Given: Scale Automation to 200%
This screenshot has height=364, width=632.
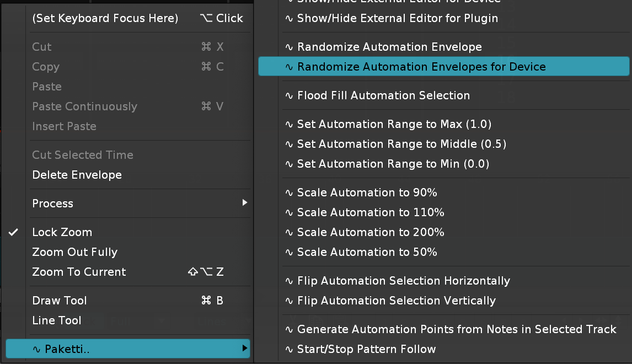Looking at the screenshot, I should [x=371, y=232].
